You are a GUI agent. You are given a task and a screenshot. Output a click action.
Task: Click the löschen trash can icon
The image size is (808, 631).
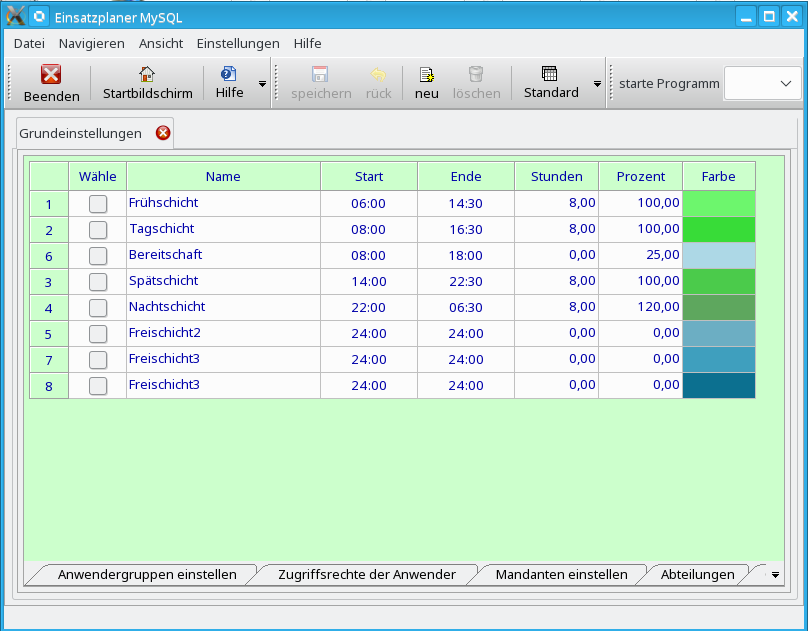tap(476, 75)
